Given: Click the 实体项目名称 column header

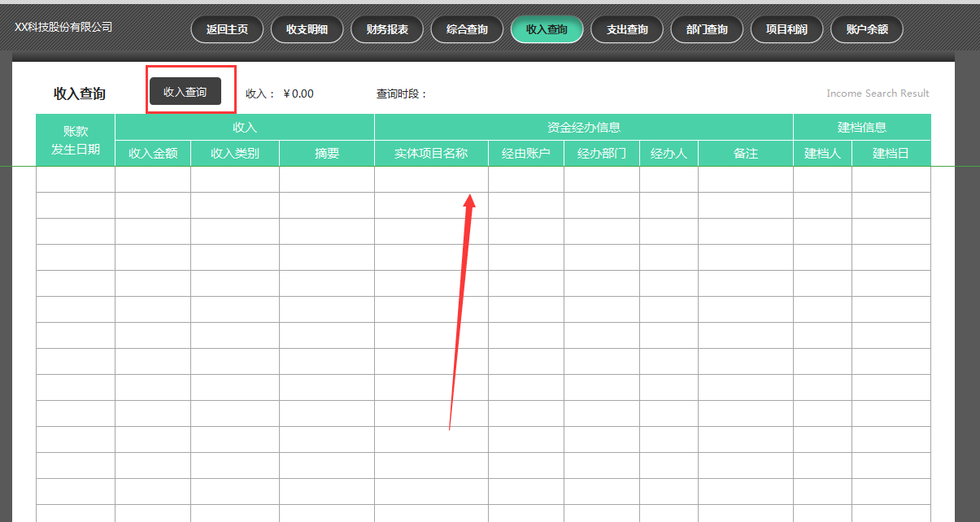Looking at the screenshot, I should 431,153.
